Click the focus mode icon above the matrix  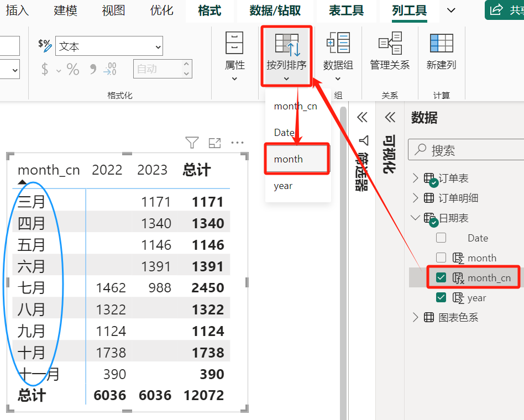click(x=214, y=143)
